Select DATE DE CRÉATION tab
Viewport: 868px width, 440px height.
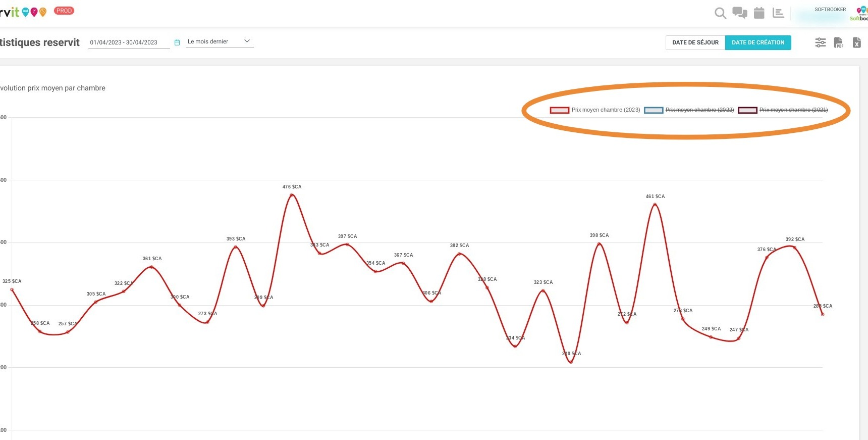tap(758, 42)
